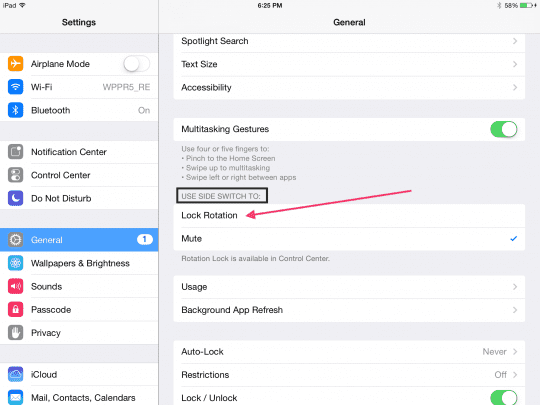
Task: Tap the Airplane Mode orange icon
Action: (15, 64)
